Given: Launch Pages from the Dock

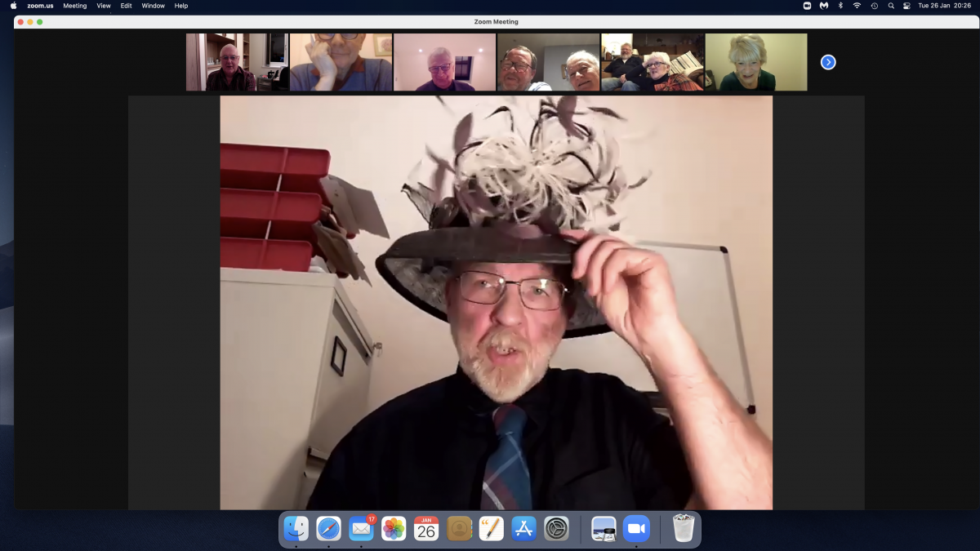Looking at the screenshot, I should tap(492, 529).
